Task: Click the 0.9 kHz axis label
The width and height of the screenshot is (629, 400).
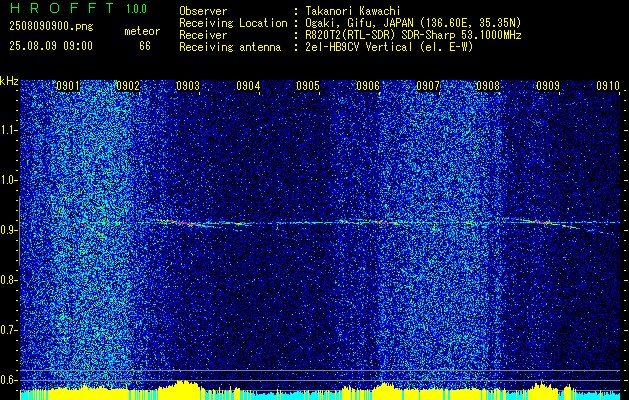Action: coord(8,230)
